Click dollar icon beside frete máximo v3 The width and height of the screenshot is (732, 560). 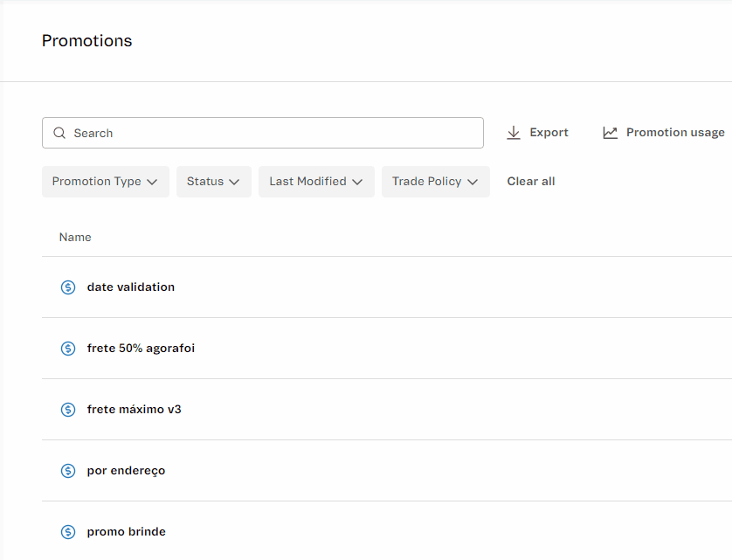coord(68,410)
